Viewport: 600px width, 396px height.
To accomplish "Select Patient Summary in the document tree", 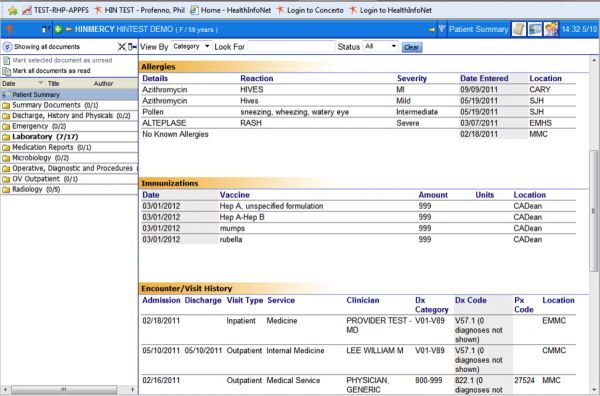I will (69, 95).
